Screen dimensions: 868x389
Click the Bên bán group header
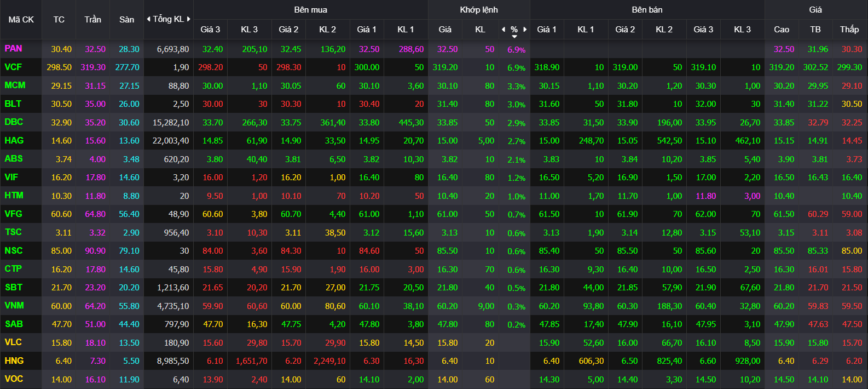(647, 10)
